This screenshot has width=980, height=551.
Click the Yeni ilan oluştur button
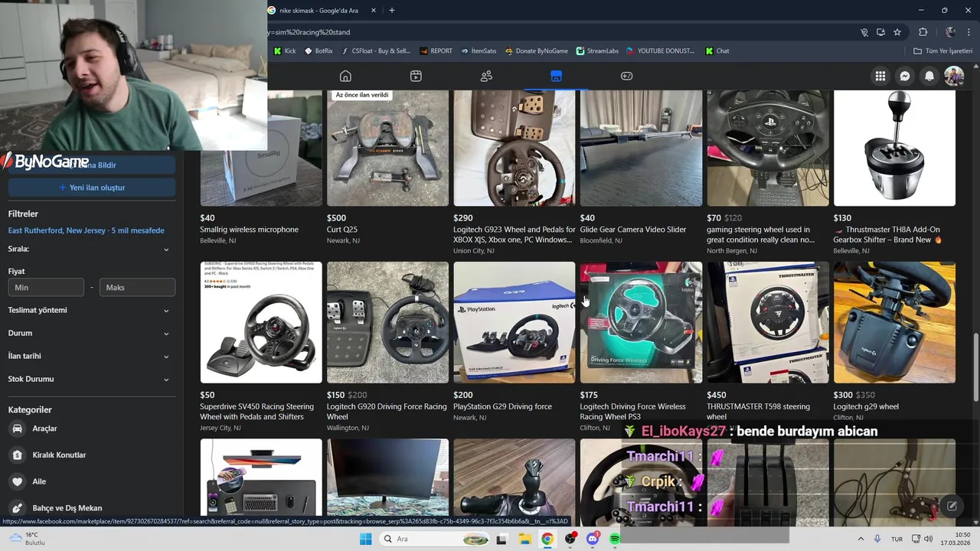point(92,187)
